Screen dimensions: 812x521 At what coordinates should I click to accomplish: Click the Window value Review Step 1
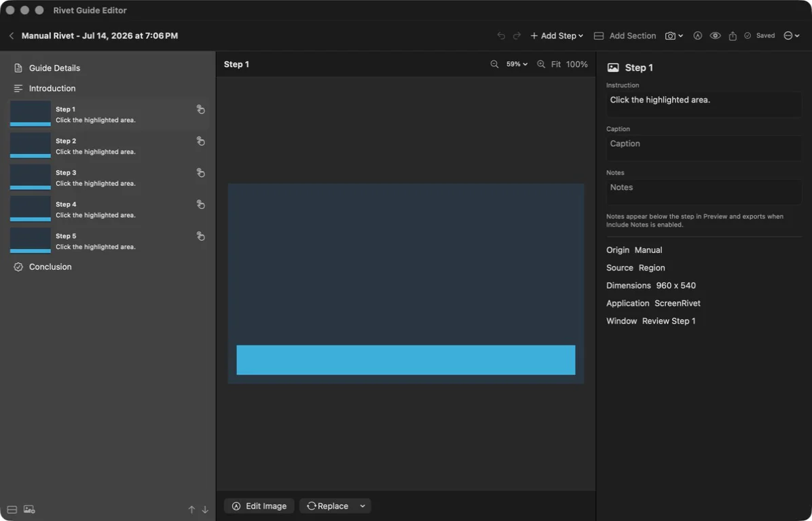coord(669,322)
